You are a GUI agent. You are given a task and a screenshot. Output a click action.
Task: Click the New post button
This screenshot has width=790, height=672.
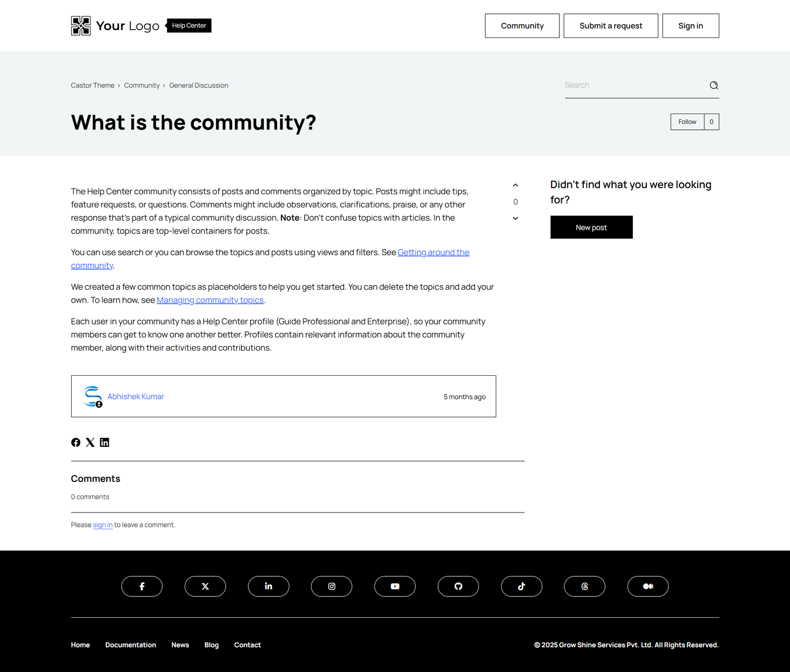tap(592, 227)
